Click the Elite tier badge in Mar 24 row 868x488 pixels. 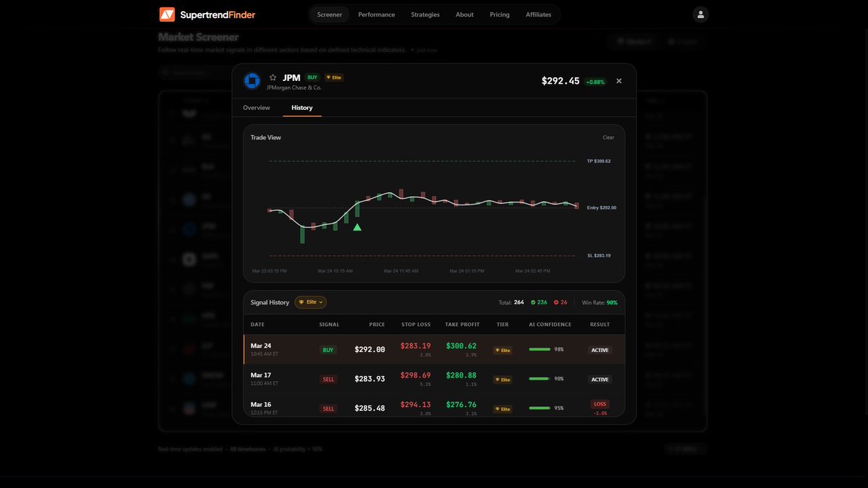502,350
